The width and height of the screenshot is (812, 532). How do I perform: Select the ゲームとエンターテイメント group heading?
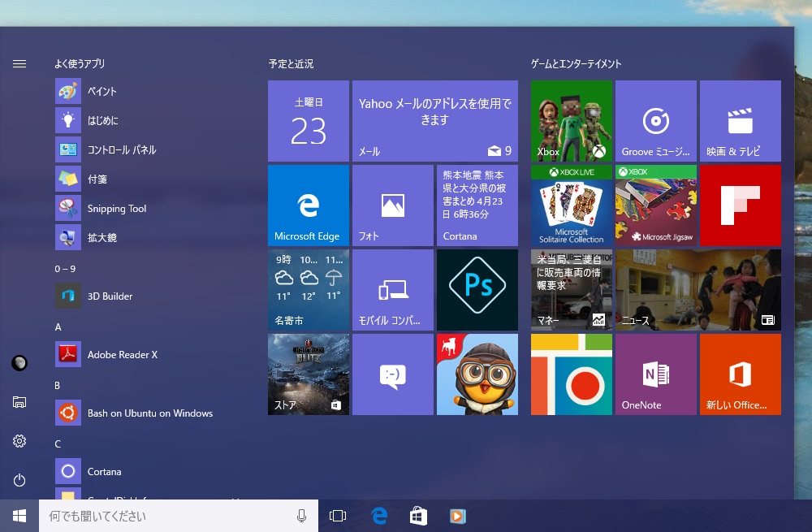(577, 63)
